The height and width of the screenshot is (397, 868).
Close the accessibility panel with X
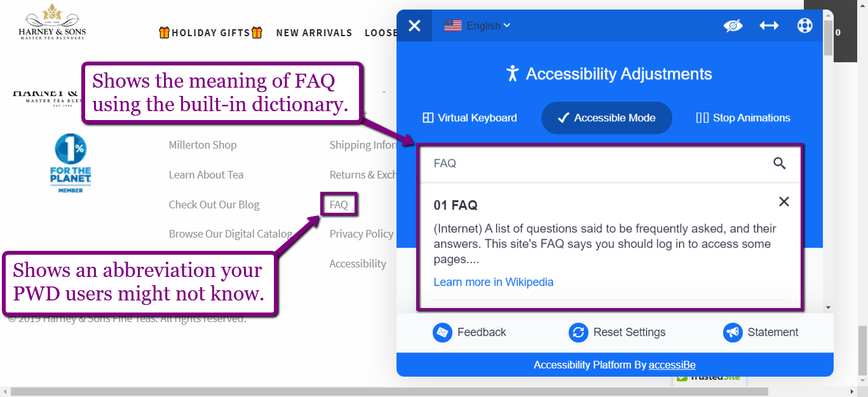414,25
